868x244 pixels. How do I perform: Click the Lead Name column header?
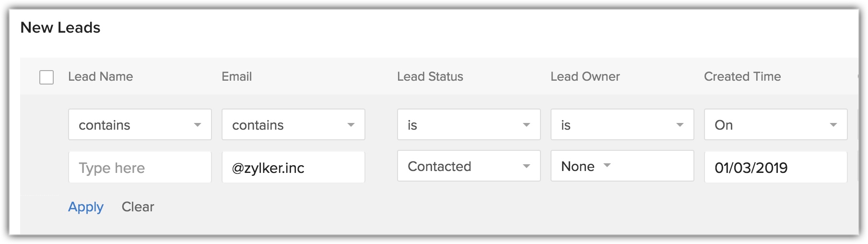(100, 76)
